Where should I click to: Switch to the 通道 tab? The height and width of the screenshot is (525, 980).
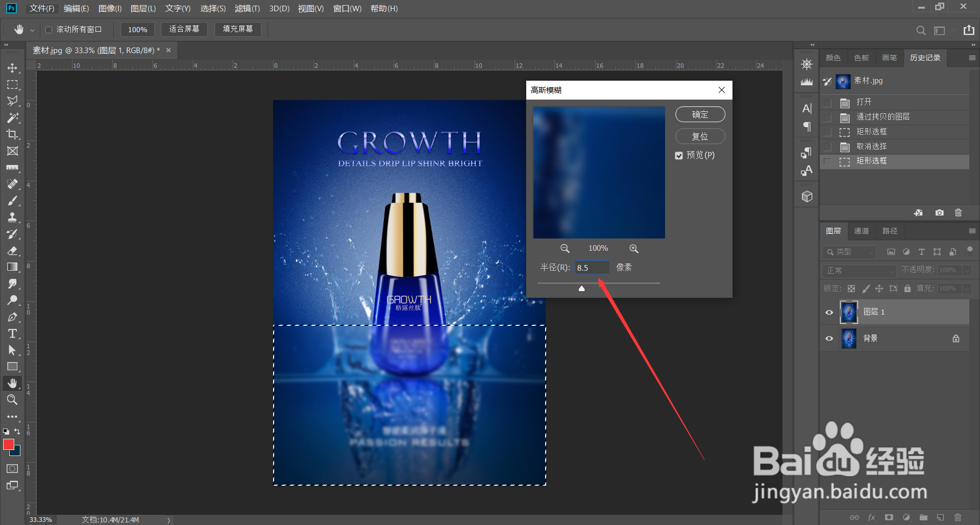[861, 231]
